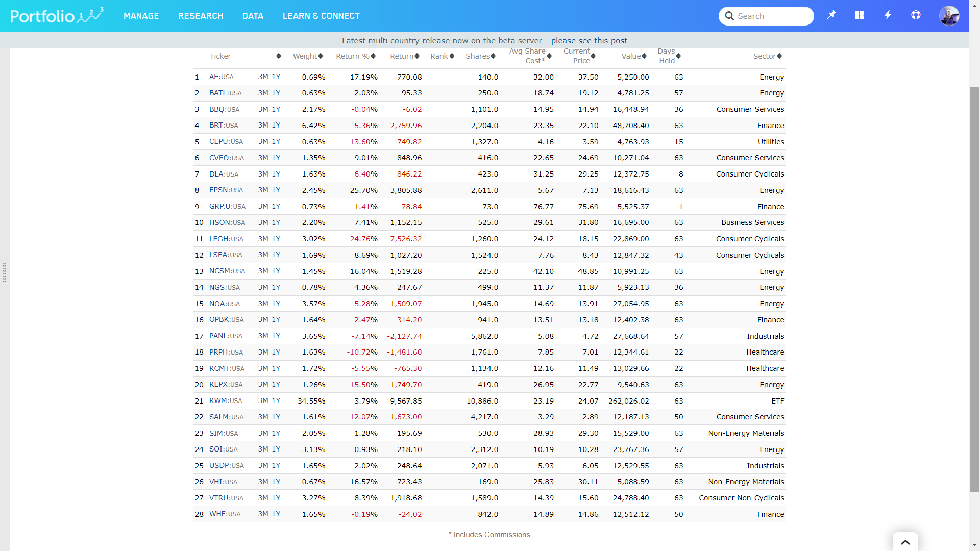Sort table by Sector column
The image size is (980, 551).
767,56
